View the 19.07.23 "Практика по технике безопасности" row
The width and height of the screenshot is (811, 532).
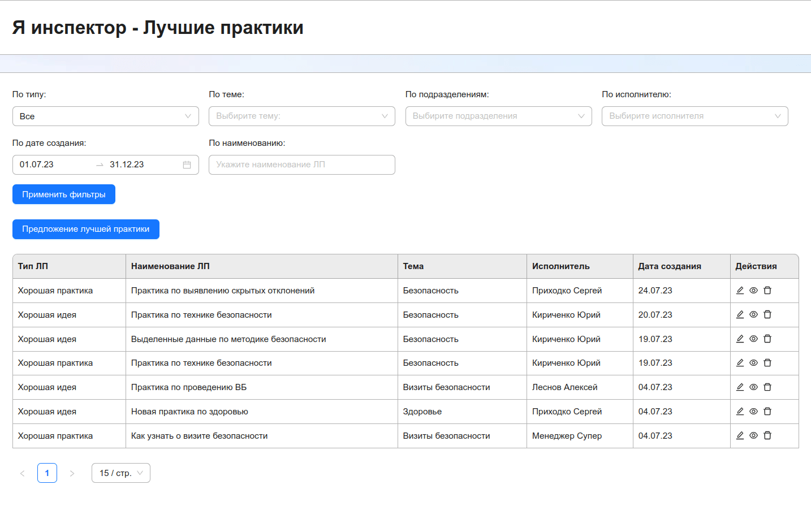753,363
